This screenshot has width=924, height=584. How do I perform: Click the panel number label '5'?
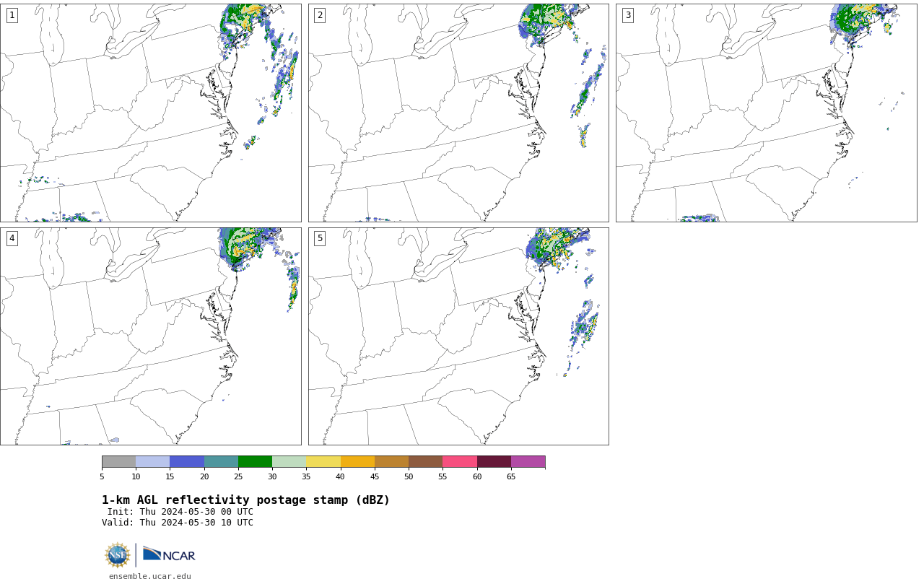click(320, 238)
